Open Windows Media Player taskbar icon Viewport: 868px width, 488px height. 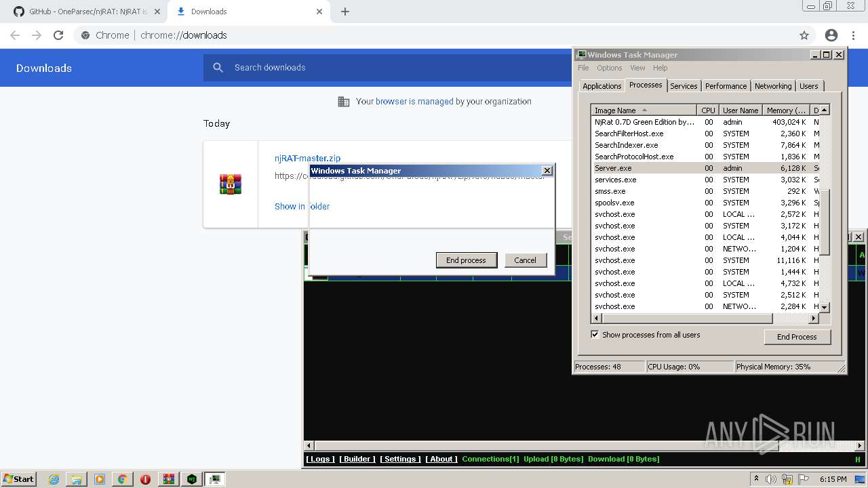click(100, 479)
